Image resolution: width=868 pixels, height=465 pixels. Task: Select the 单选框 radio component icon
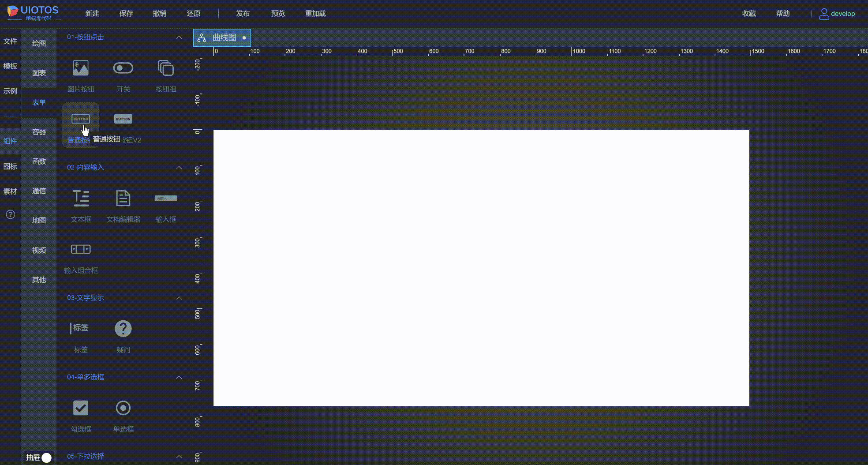point(123,408)
